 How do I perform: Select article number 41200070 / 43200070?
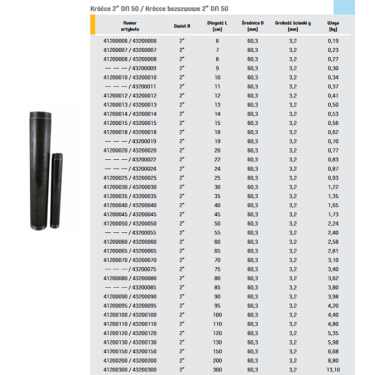(130, 260)
